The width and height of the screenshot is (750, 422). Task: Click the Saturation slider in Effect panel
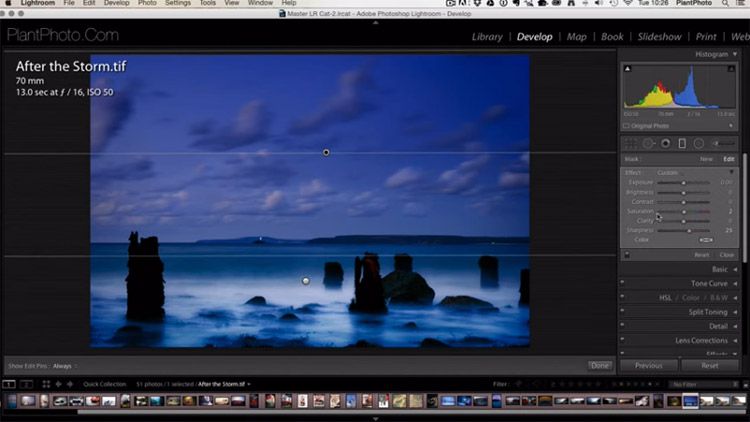(x=684, y=211)
